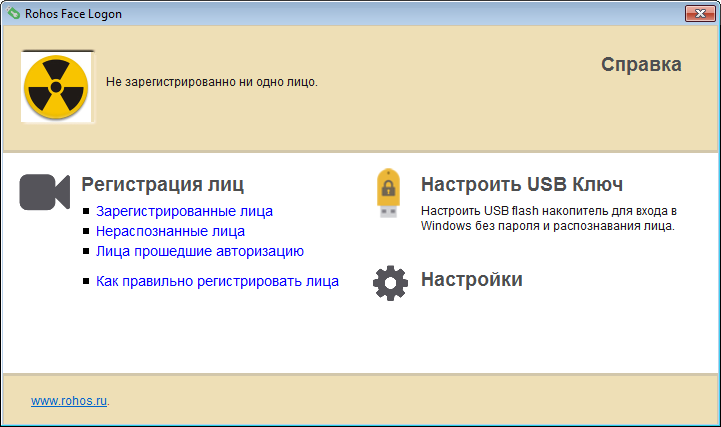Screen dimensions: 721x427
Task: Click the radiation symbol face thumbnail
Action: point(57,87)
